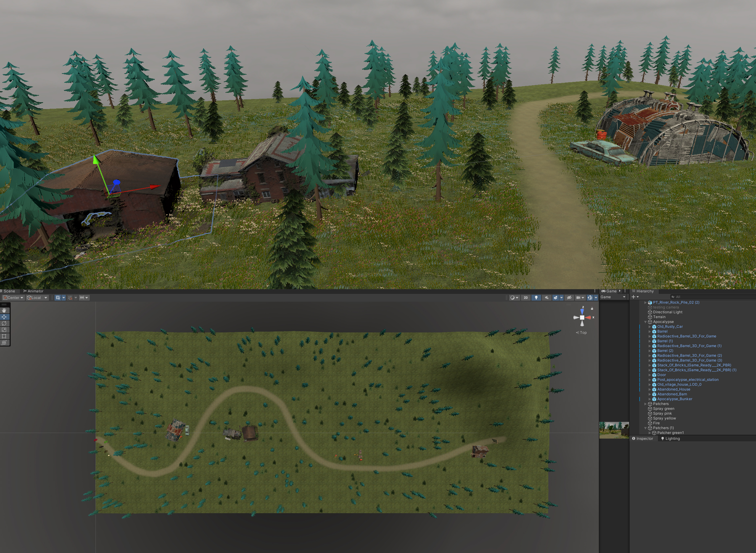The width and height of the screenshot is (756, 553).
Task: Select the Rotate tool
Action: tap(4, 323)
